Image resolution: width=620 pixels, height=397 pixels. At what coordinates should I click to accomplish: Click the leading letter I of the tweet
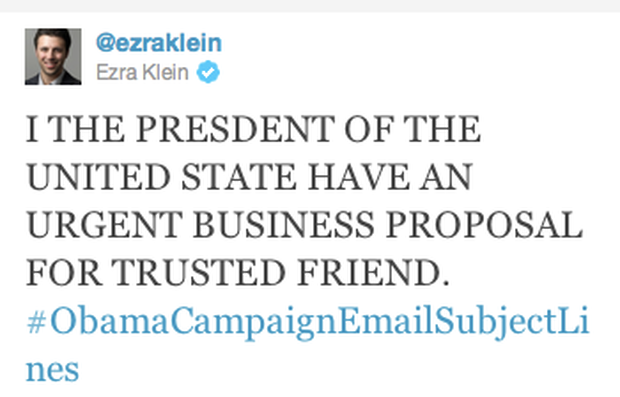[x=32, y=129]
